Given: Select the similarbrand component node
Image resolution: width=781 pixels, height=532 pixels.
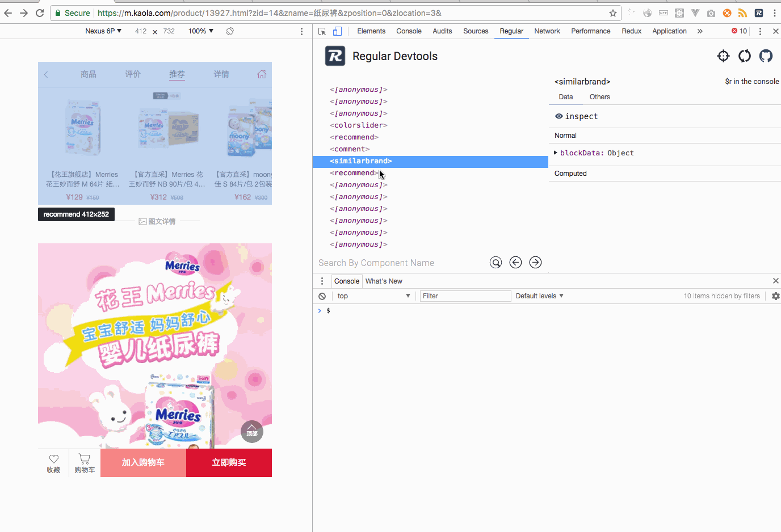Looking at the screenshot, I should (430, 161).
